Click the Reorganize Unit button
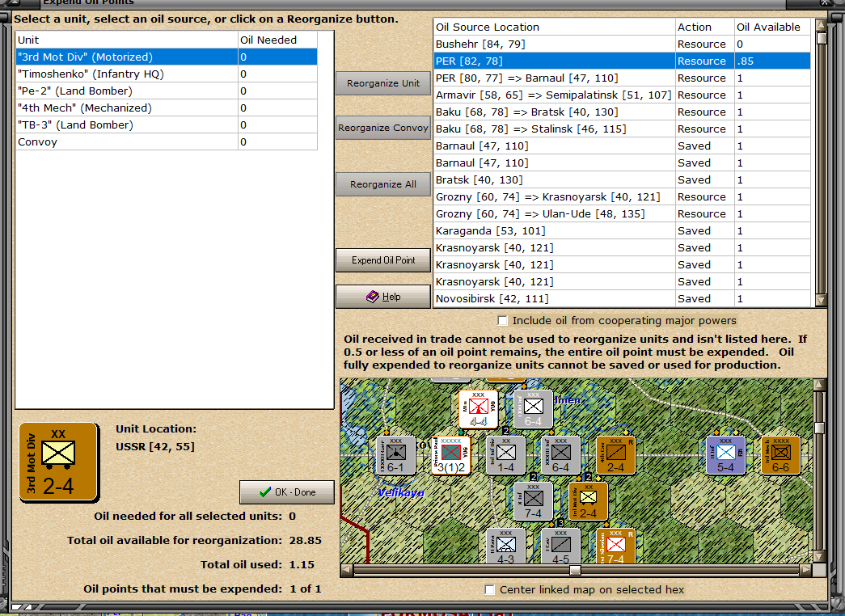Screen dimensions: 845x616 point(383,83)
